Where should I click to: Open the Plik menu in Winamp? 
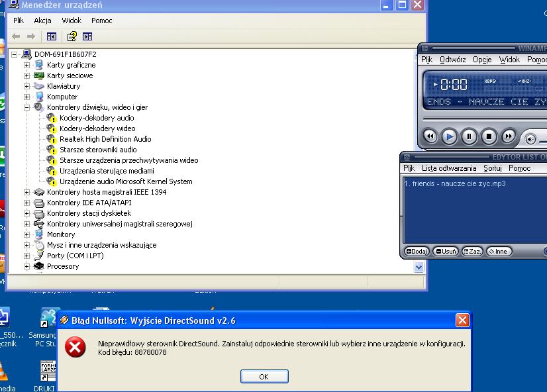pyautogui.click(x=426, y=60)
